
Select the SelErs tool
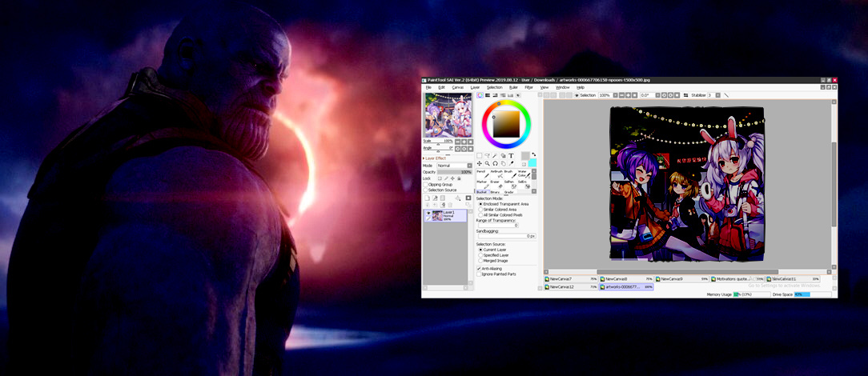[x=524, y=186]
